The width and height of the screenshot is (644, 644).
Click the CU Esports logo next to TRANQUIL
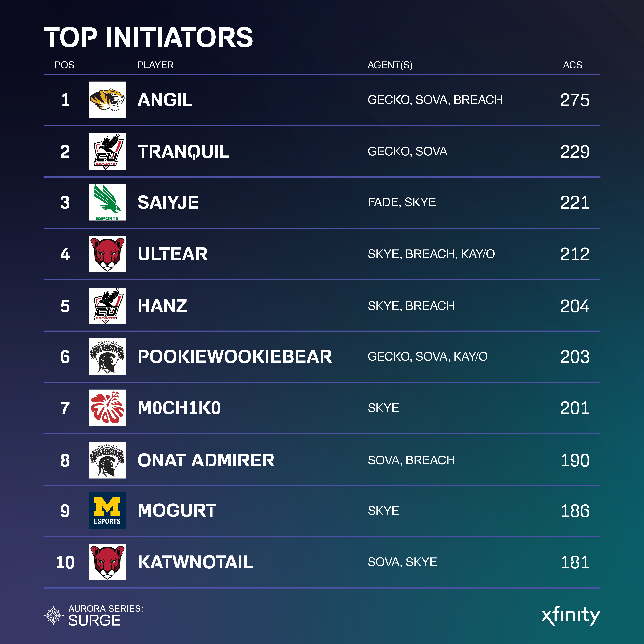107,151
